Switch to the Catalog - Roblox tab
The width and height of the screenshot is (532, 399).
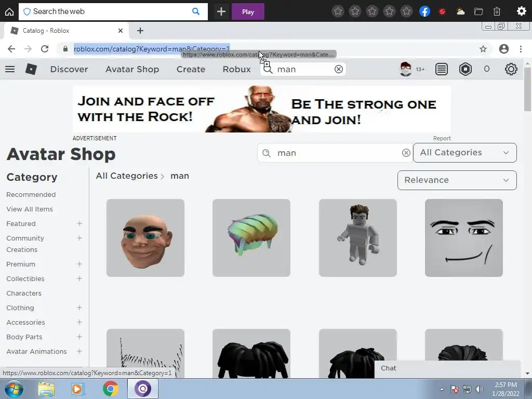[x=66, y=31]
